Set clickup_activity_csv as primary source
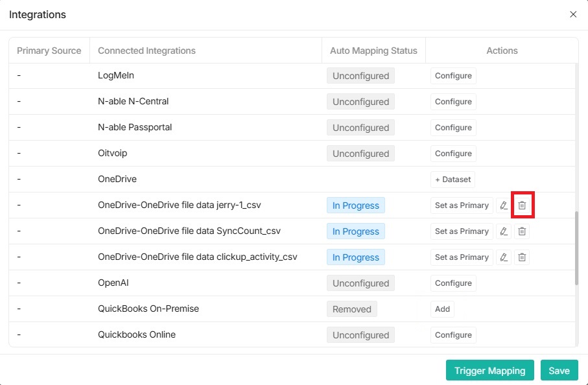Screen dimensions: 588x385 tap(461, 257)
